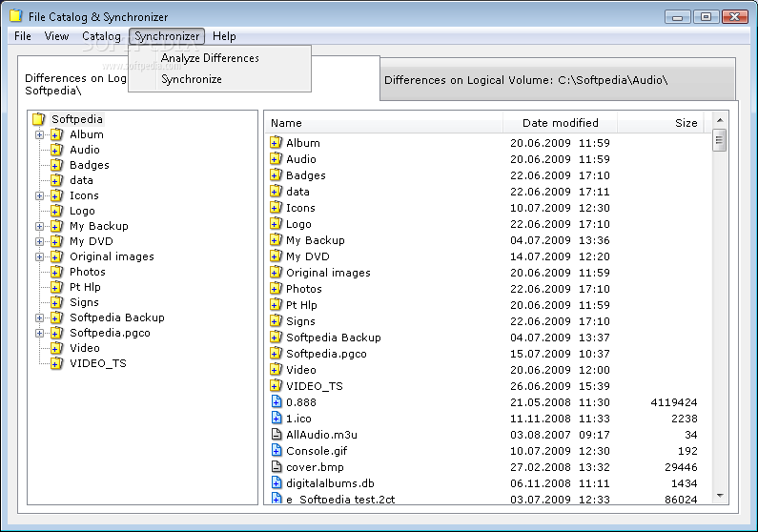The width and height of the screenshot is (758, 532).
Task: Select the Signs node in tree
Action: [84, 302]
